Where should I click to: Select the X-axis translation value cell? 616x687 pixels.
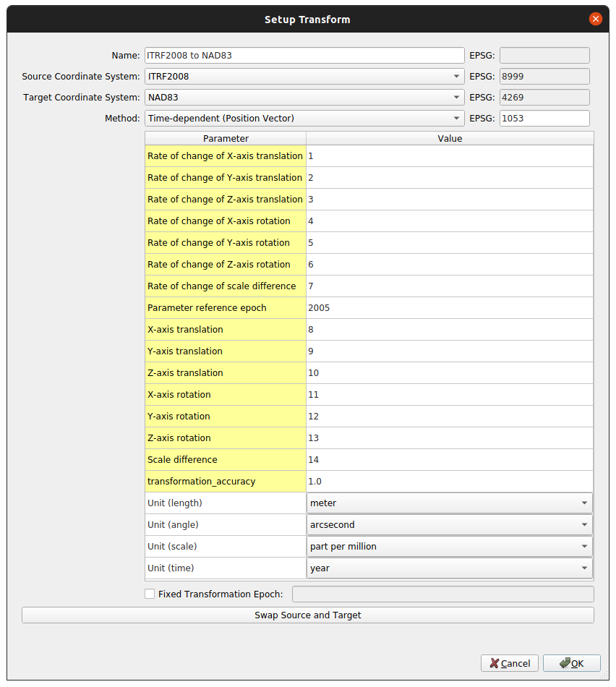click(450, 330)
